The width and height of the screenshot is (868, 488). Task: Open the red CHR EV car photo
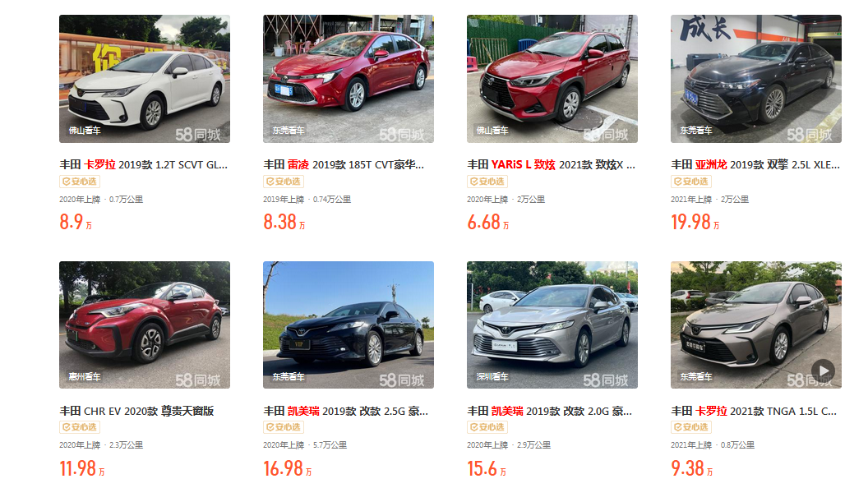pyautogui.click(x=145, y=325)
